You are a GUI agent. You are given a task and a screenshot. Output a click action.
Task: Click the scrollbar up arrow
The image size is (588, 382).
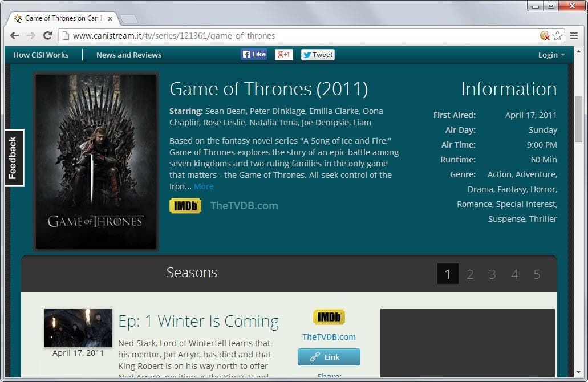(578, 51)
